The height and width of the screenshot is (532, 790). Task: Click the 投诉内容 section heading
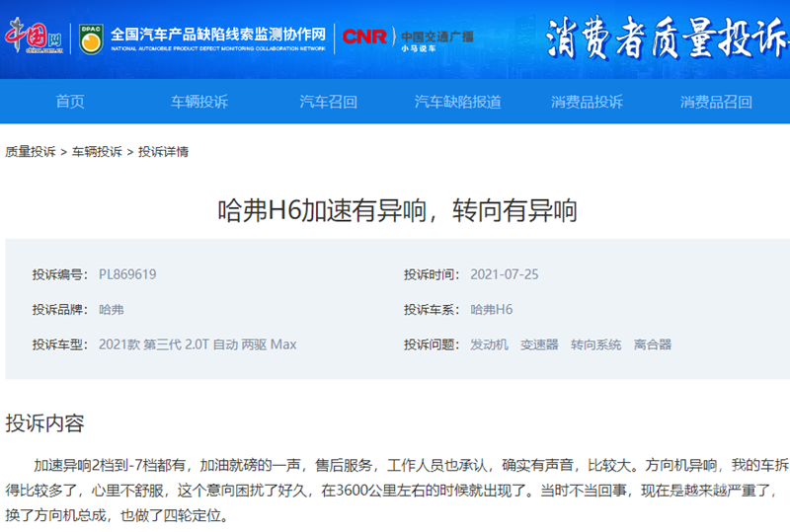(x=44, y=423)
